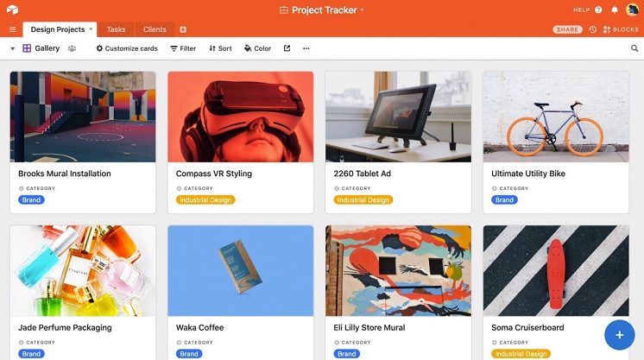Open the Eli Lilly Store Mural image
Image resolution: width=644 pixels, height=360 pixels.
coord(398,271)
